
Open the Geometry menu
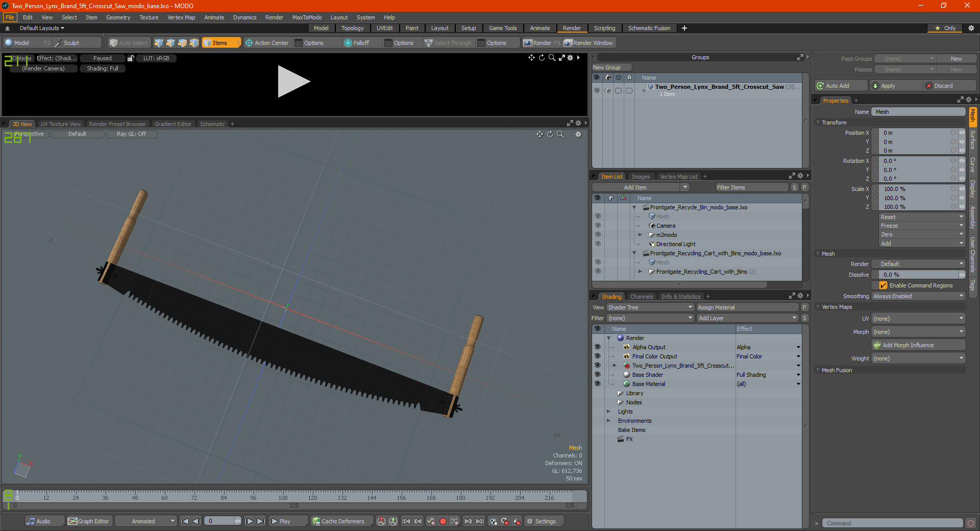click(x=118, y=17)
